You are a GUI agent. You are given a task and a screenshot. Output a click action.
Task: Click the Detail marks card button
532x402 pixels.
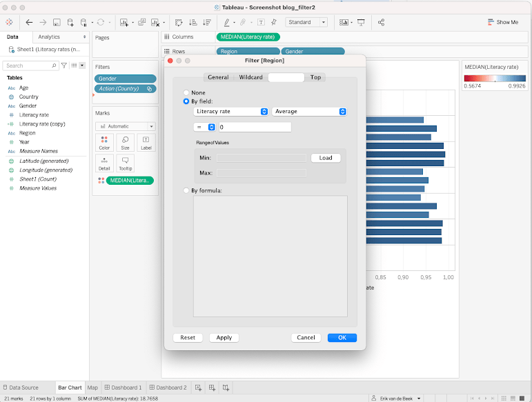(x=104, y=163)
